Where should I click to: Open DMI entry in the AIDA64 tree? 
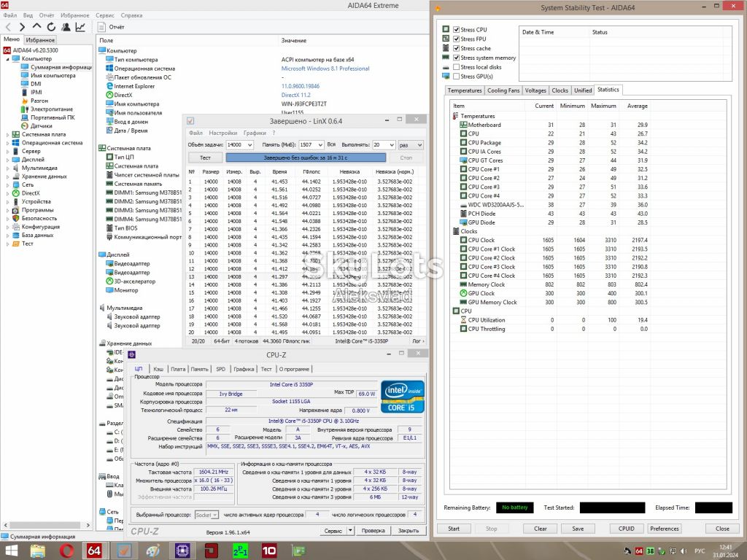(x=36, y=84)
